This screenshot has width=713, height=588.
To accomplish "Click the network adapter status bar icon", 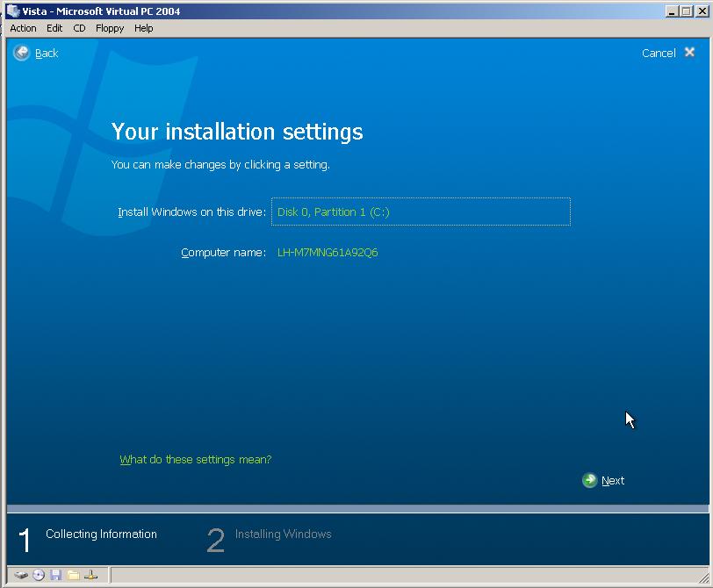I will 90,576.
